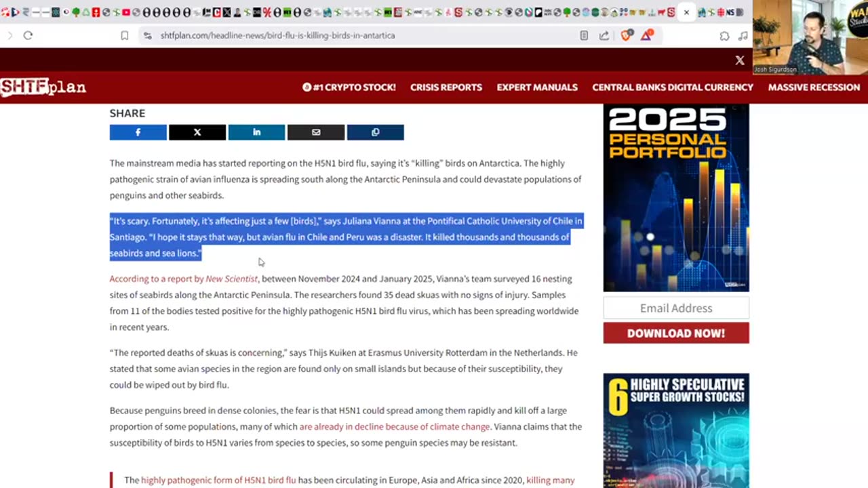The height and width of the screenshot is (488, 868).
Task: Close the active browser tab
Action: click(x=686, y=12)
